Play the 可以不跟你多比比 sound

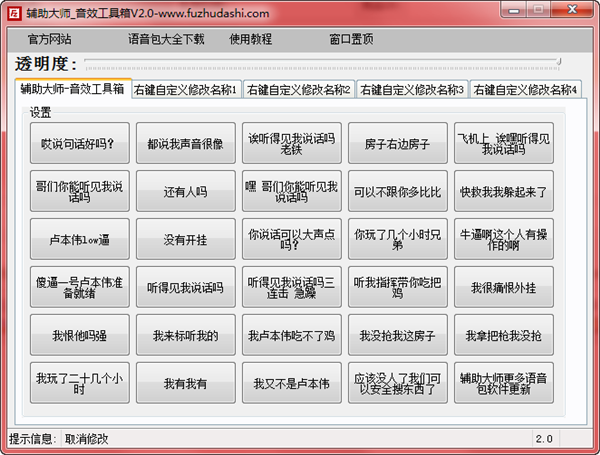398,191
